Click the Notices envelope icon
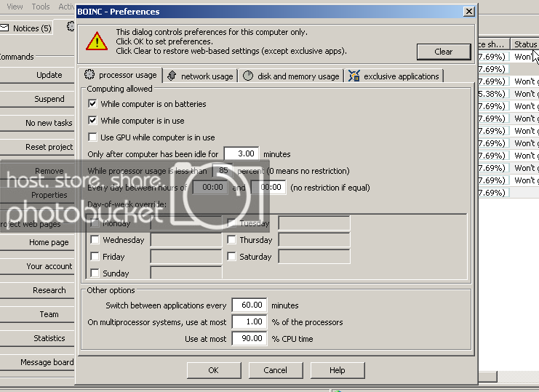539x392 pixels. [x=4, y=28]
